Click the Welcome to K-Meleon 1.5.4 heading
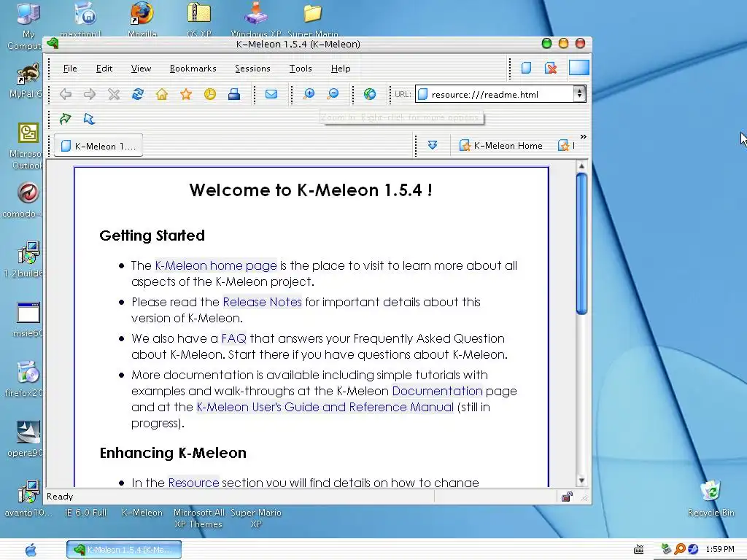This screenshot has width=747, height=560. click(x=311, y=190)
